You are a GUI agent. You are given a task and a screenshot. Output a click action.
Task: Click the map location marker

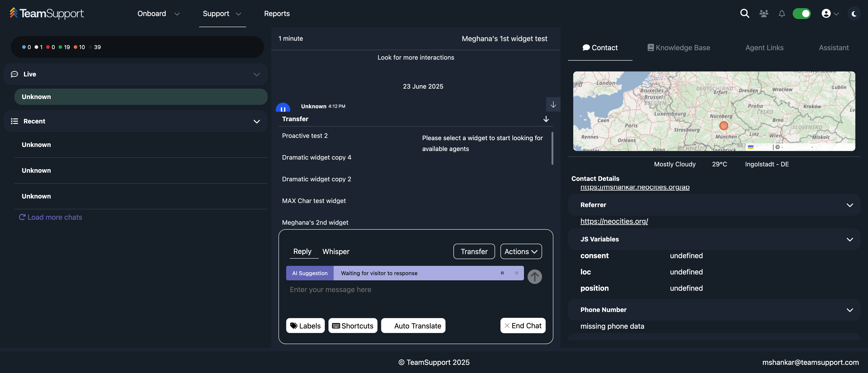[723, 126]
